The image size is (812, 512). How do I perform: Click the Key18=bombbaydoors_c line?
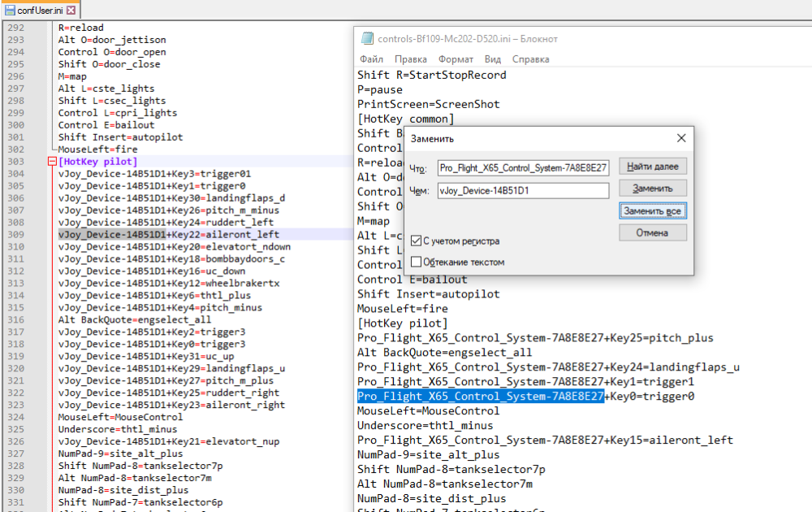[171, 259]
